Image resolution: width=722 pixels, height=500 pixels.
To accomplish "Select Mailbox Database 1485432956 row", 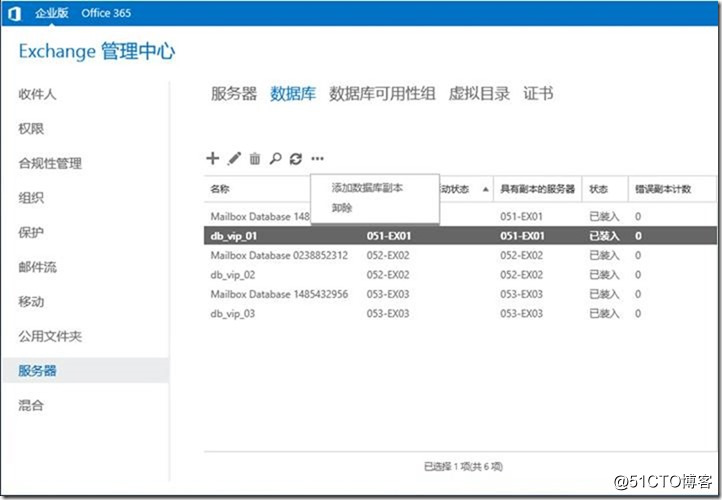I will pos(460,294).
